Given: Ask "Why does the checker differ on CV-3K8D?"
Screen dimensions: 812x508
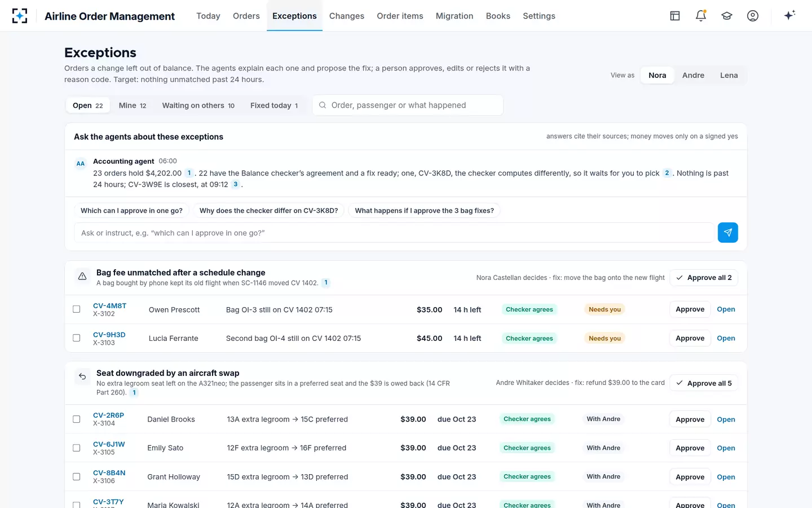Looking at the screenshot, I should (268, 211).
